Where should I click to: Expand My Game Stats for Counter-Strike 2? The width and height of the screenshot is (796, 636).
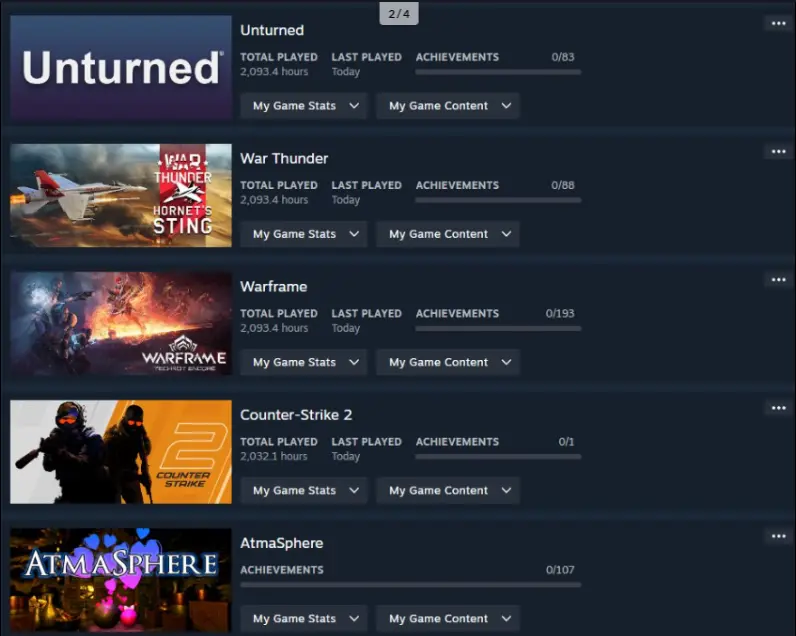(304, 490)
